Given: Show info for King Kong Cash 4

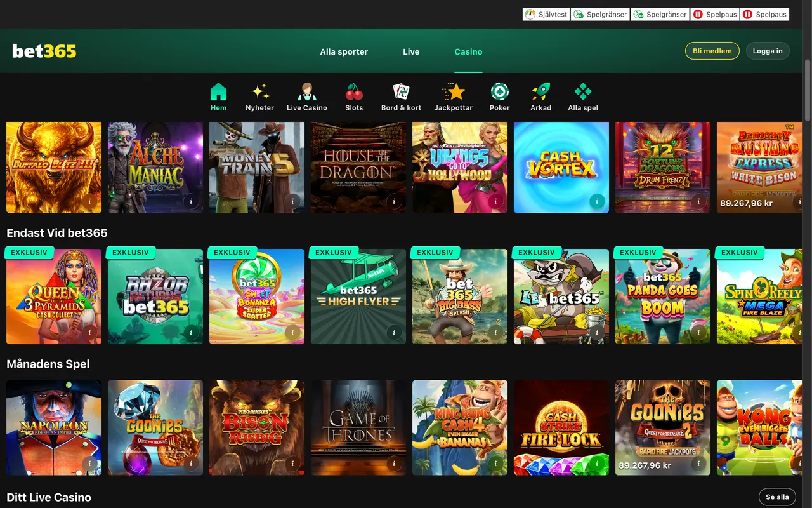Looking at the screenshot, I should tap(496, 464).
